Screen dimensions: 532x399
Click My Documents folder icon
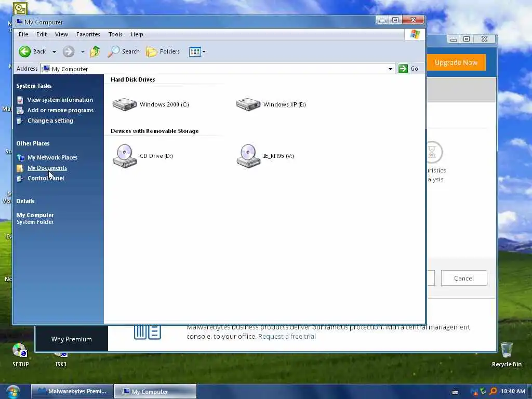(20, 168)
